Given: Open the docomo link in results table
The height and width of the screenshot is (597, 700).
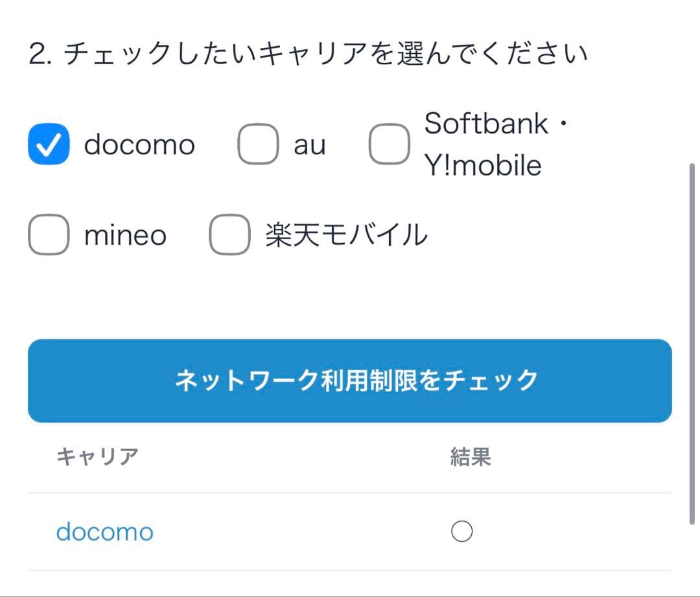Looking at the screenshot, I should pyautogui.click(x=105, y=532).
